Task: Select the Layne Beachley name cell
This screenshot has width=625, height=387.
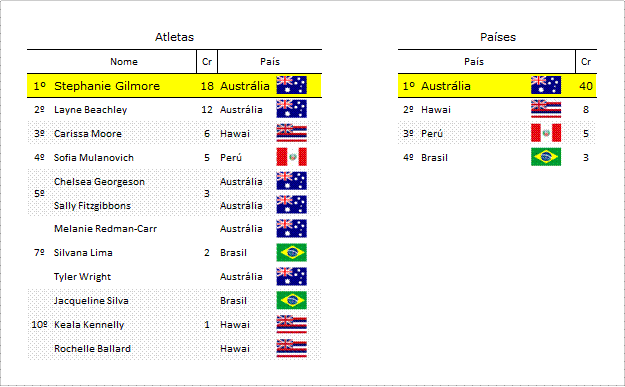Action: 90,110
